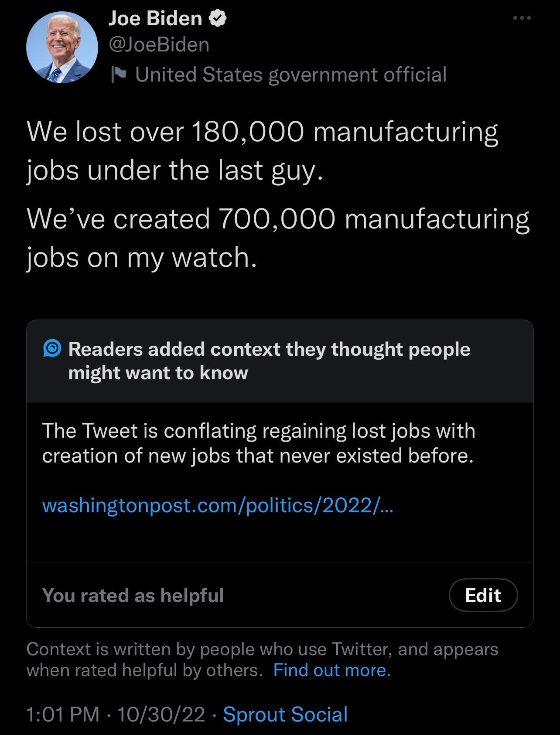Follow the Find out more link
Screen dimensions: 560x735
tap(330, 670)
